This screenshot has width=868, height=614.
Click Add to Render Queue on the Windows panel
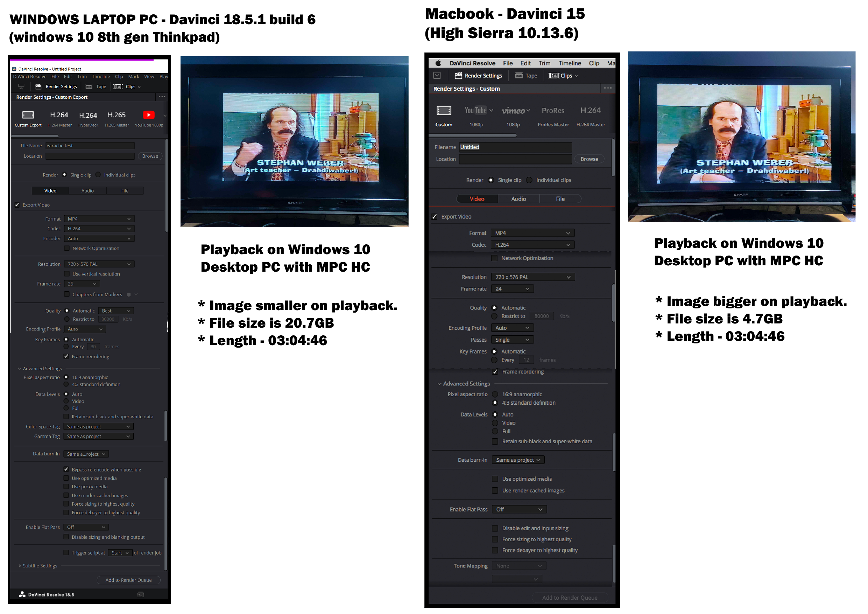(x=128, y=580)
